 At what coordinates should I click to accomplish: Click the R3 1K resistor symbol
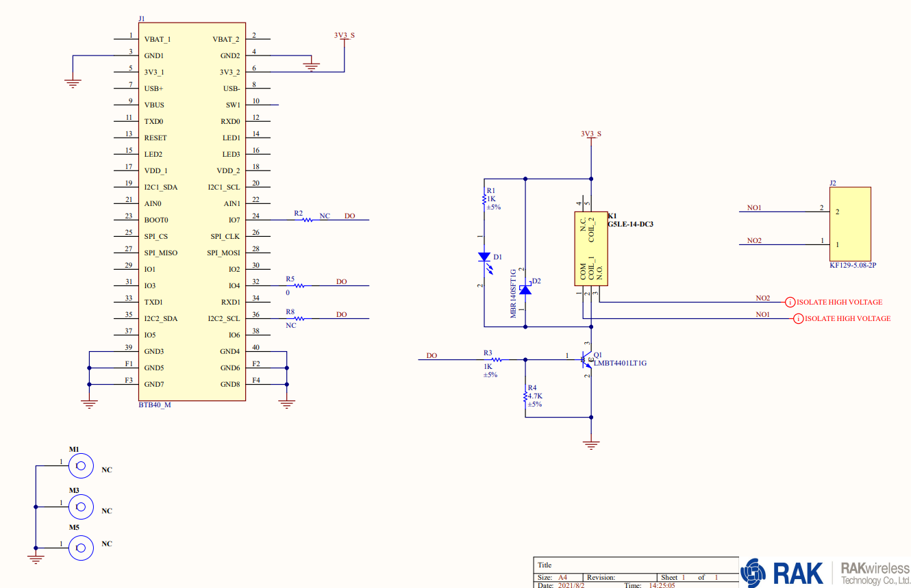pos(495,359)
